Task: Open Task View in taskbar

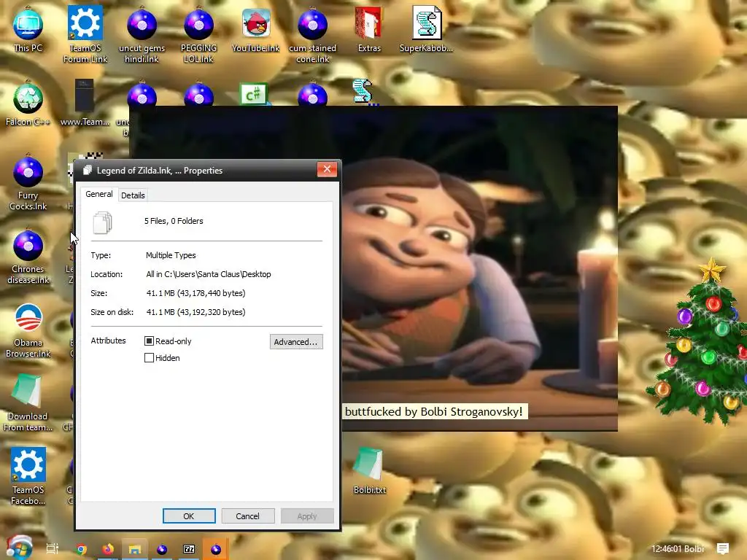Action: tap(53, 549)
